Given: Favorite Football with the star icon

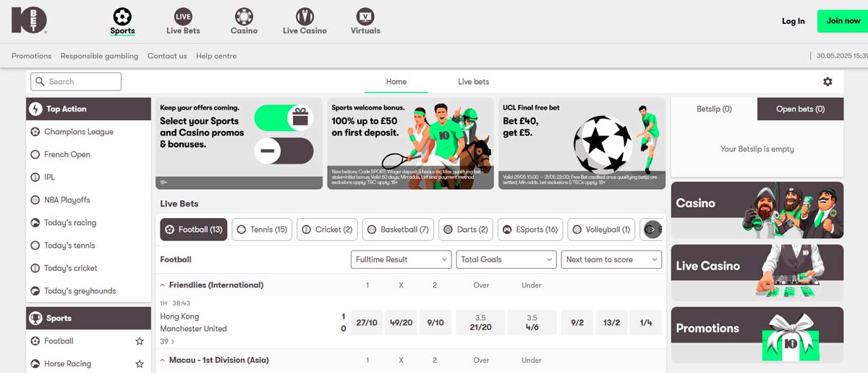Looking at the screenshot, I should coord(140,341).
